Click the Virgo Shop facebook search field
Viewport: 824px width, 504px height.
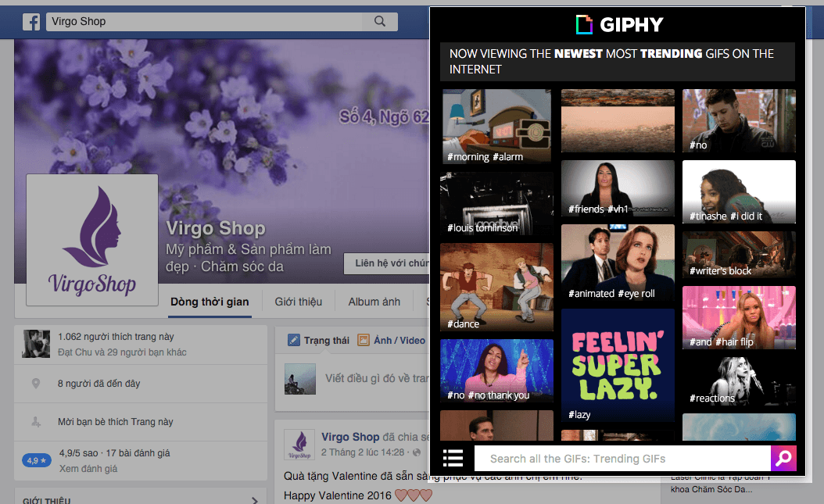click(204, 22)
